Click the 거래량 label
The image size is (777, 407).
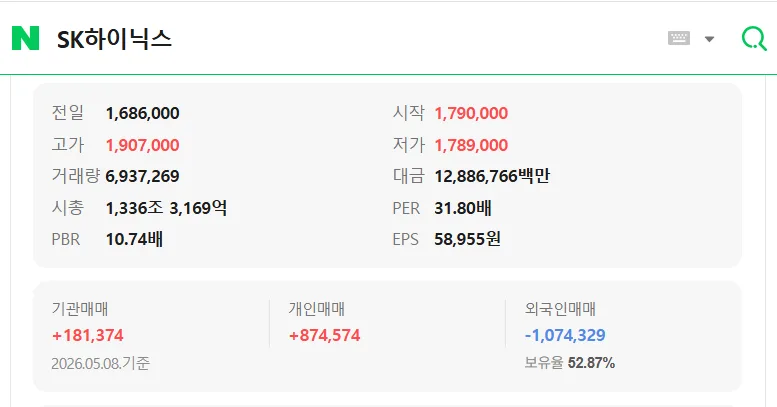point(76,176)
